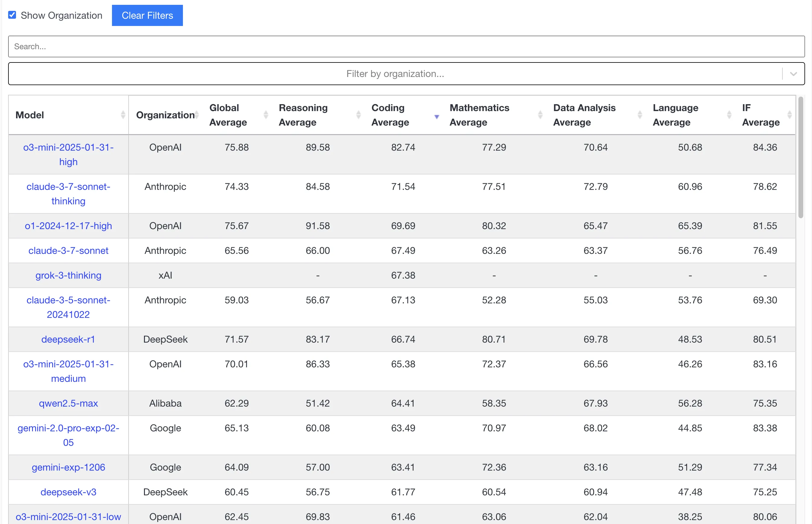Viewport: 812px width, 524px height.
Task: Select data analysis score 67.93 cell
Action: [596, 403]
